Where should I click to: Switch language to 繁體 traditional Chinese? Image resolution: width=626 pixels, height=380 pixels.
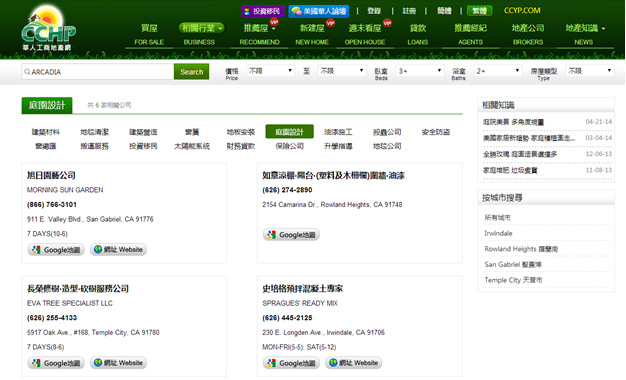tap(479, 11)
